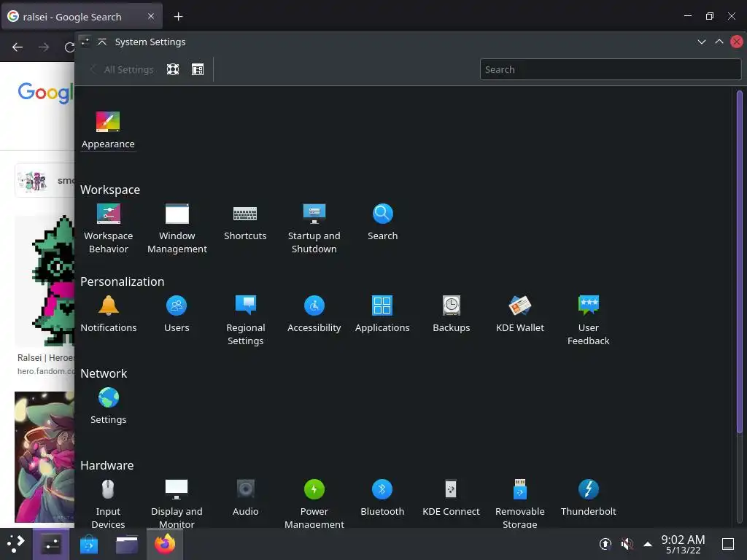Open the Search settings module
The image size is (747, 560).
tap(382, 222)
